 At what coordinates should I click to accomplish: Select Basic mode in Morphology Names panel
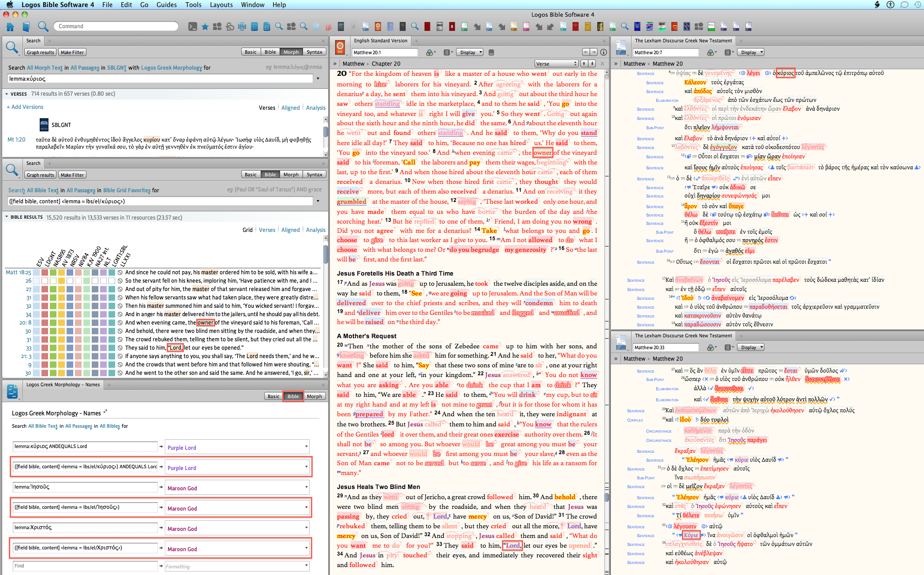(x=273, y=396)
